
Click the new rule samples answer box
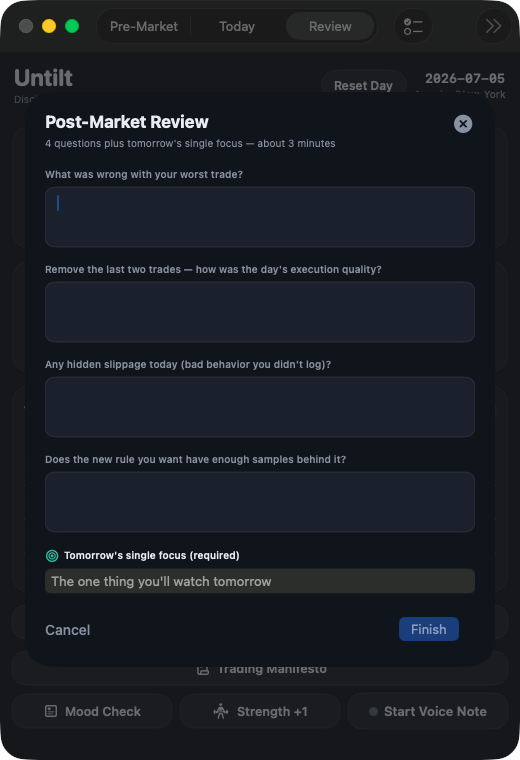tap(260, 502)
